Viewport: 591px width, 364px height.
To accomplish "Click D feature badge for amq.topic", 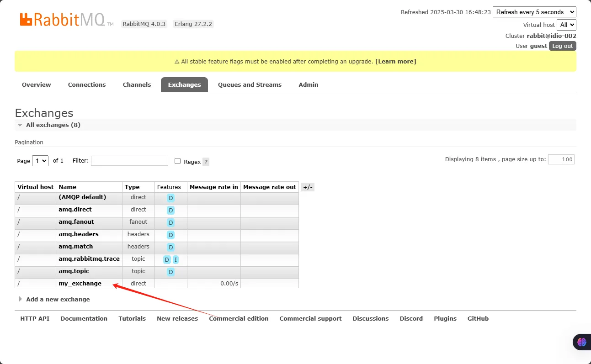I will click(170, 272).
